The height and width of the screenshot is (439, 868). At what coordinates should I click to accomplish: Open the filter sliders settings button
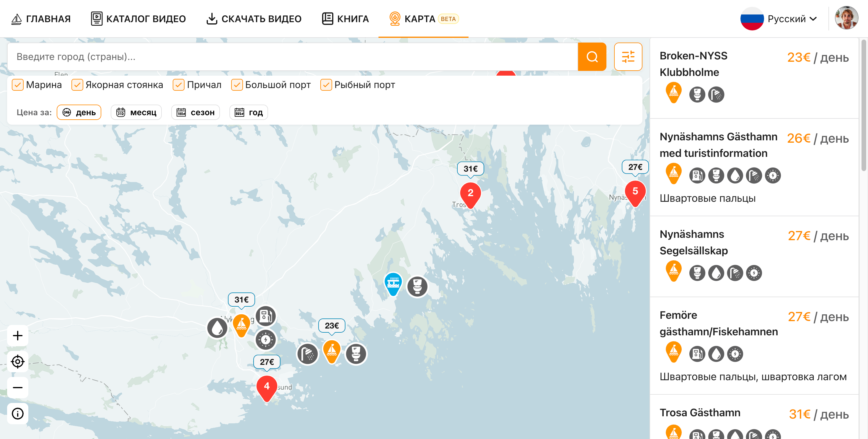[x=628, y=57]
